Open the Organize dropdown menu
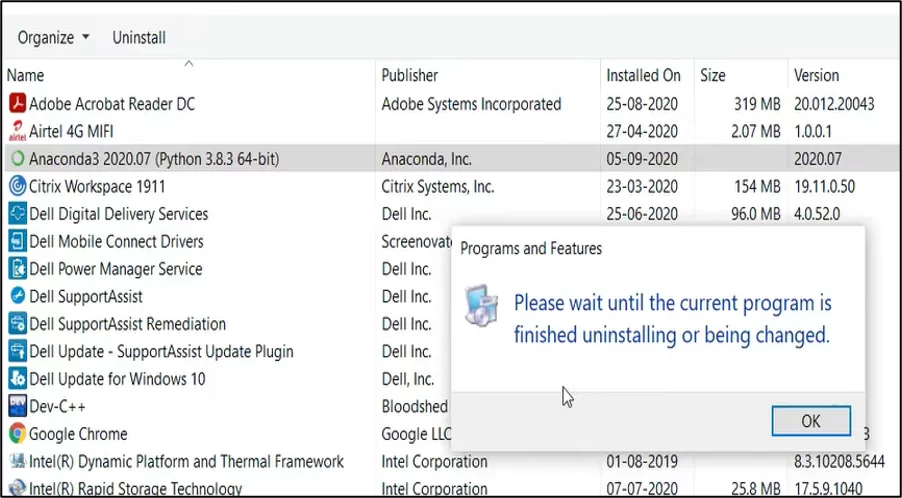 [x=53, y=38]
